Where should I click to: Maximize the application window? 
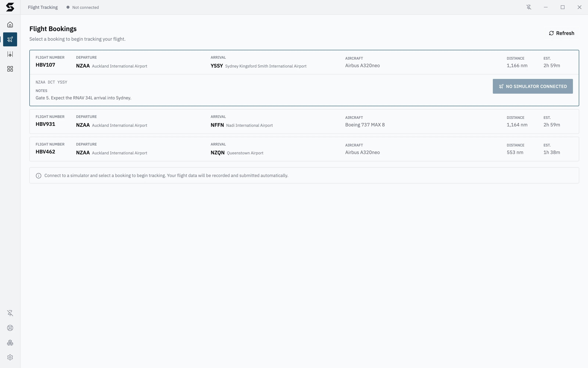pyautogui.click(x=562, y=7)
